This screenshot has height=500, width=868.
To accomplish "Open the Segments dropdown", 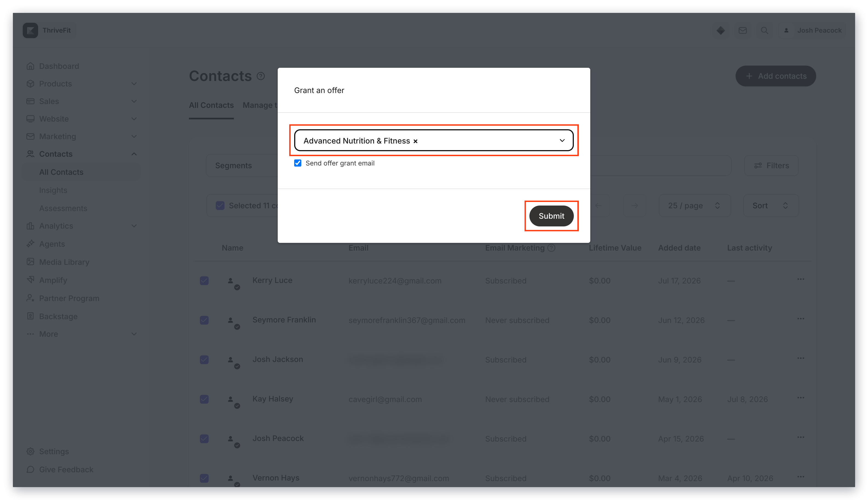I will pos(242,165).
